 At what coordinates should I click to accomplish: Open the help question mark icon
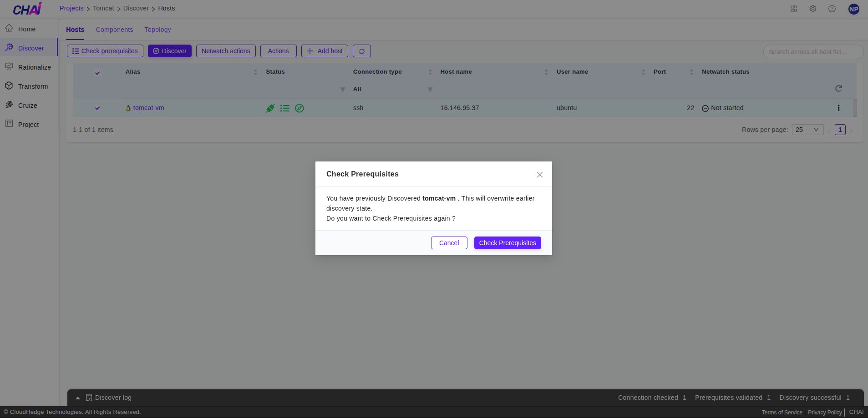click(832, 9)
